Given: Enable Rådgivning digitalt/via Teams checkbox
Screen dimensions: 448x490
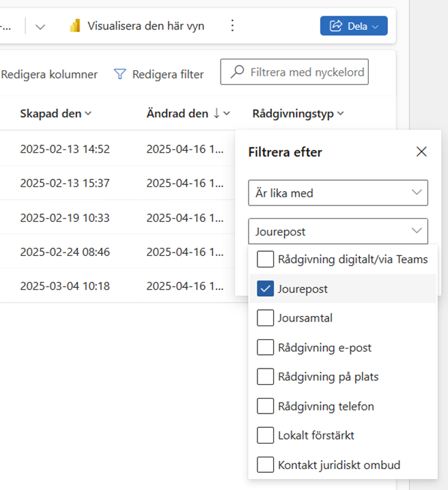Looking at the screenshot, I should (265, 259).
